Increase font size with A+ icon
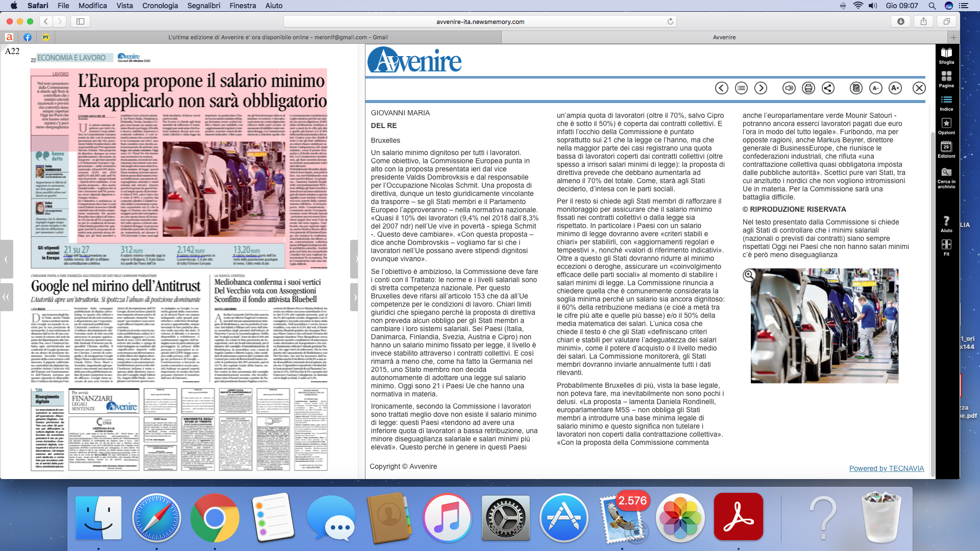The image size is (980, 551). click(x=895, y=88)
